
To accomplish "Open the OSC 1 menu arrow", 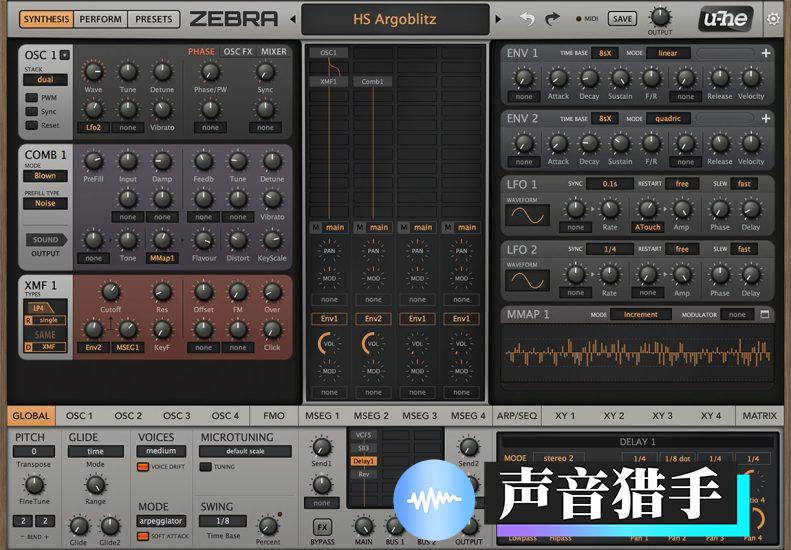I will 65,55.
